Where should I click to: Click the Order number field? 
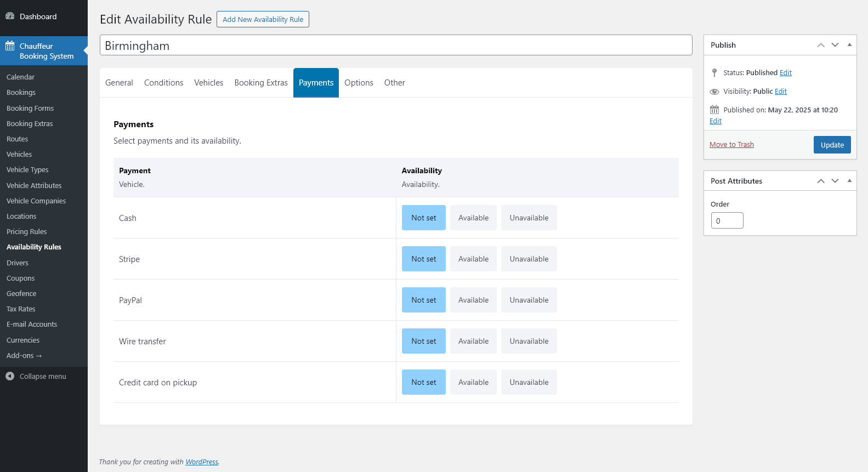pyautogui.click(x=727, y=220)
